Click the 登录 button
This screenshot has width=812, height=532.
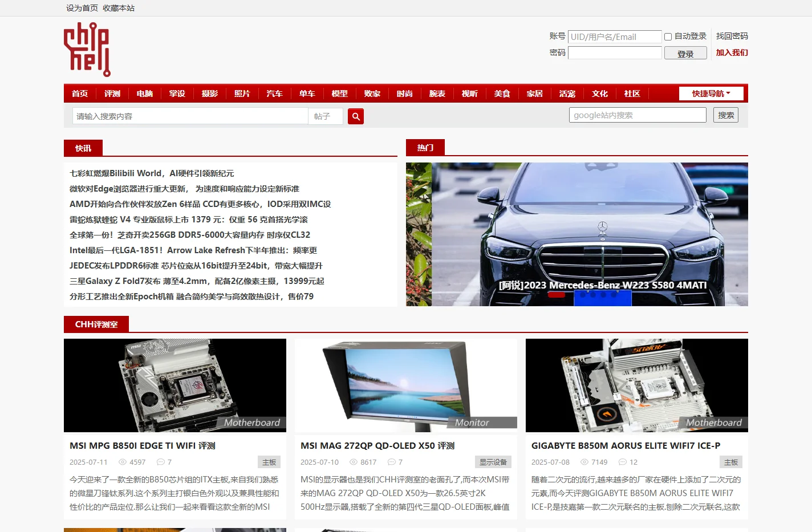685,53
